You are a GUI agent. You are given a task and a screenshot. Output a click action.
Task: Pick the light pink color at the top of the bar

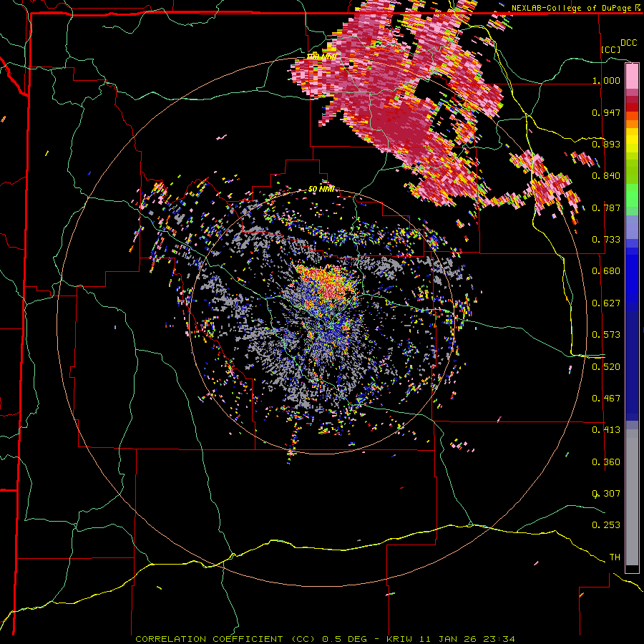pyautogui.click(x=632, y=76)
